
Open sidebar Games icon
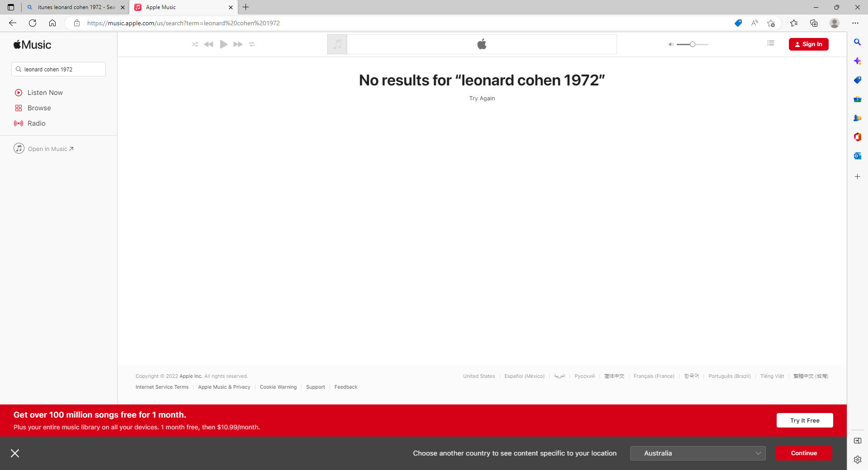pyautogui.click(x=857, y=118)
